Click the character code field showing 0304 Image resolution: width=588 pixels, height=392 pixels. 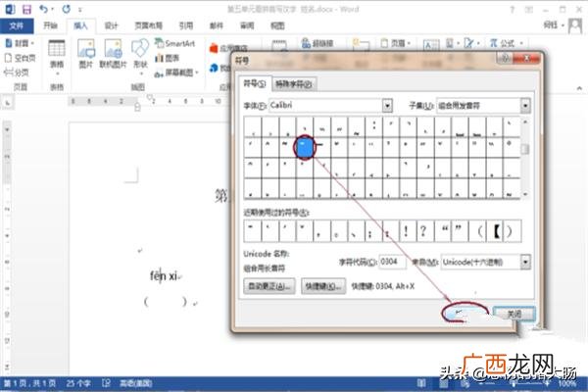pos(392,262)
